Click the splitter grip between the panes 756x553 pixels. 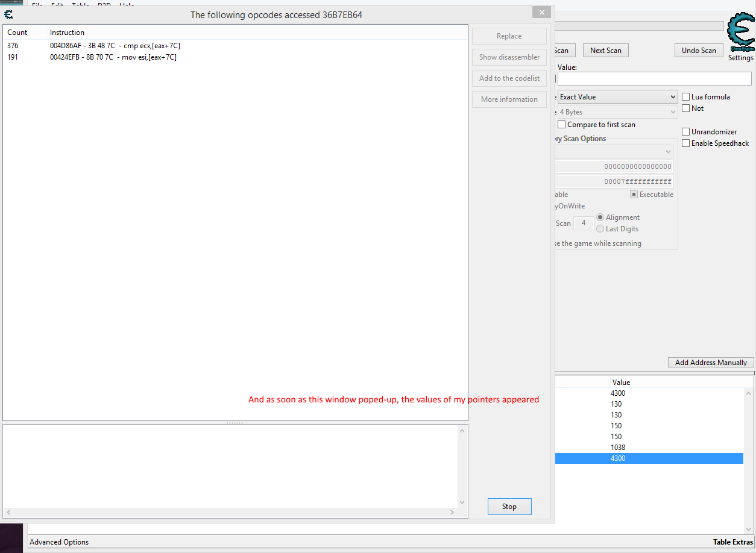[235, 423]
